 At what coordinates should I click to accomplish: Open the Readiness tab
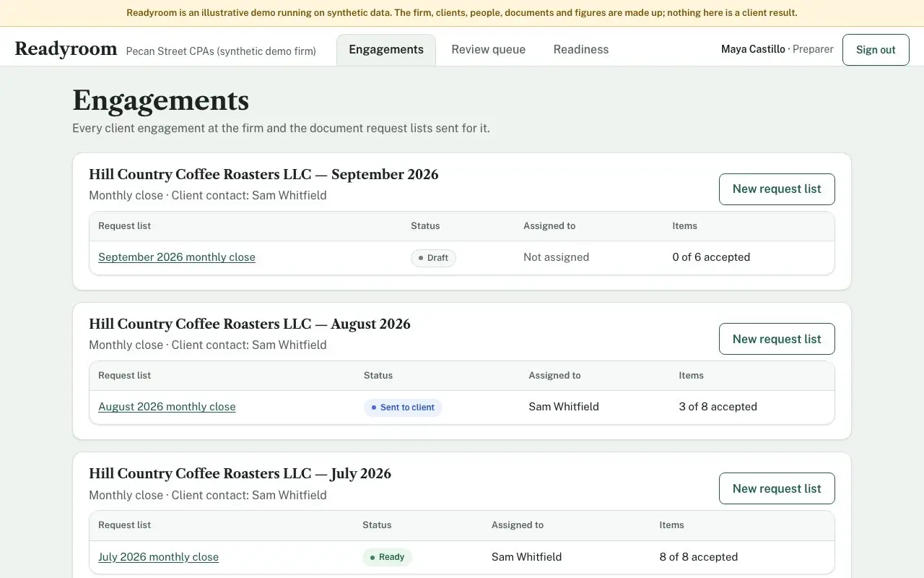[x=581, y=50]
